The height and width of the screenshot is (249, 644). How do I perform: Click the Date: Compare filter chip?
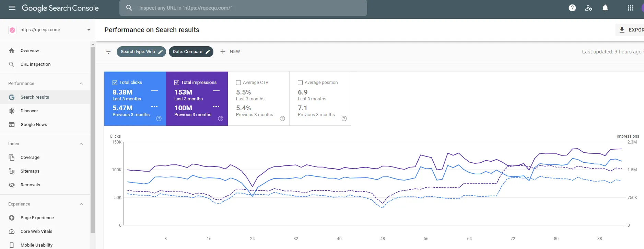click(191, 52)
